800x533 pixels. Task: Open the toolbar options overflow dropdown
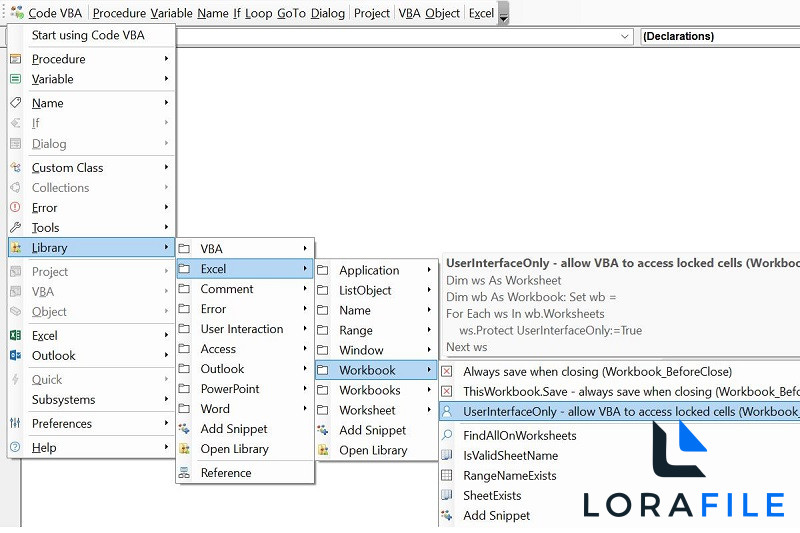click(x=504, y=13)
